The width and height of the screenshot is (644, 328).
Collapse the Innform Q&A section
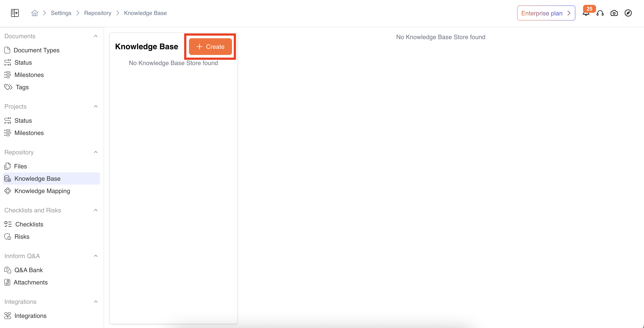pos(95,256)
